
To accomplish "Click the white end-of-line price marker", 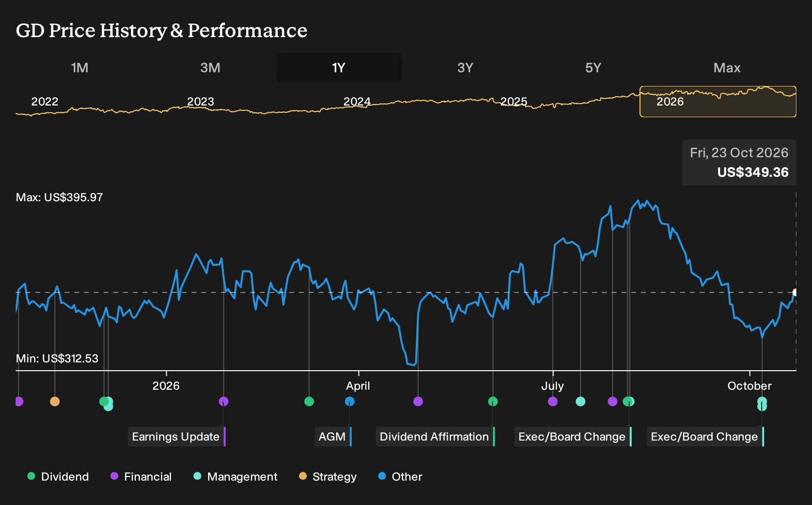I will 795,293.
